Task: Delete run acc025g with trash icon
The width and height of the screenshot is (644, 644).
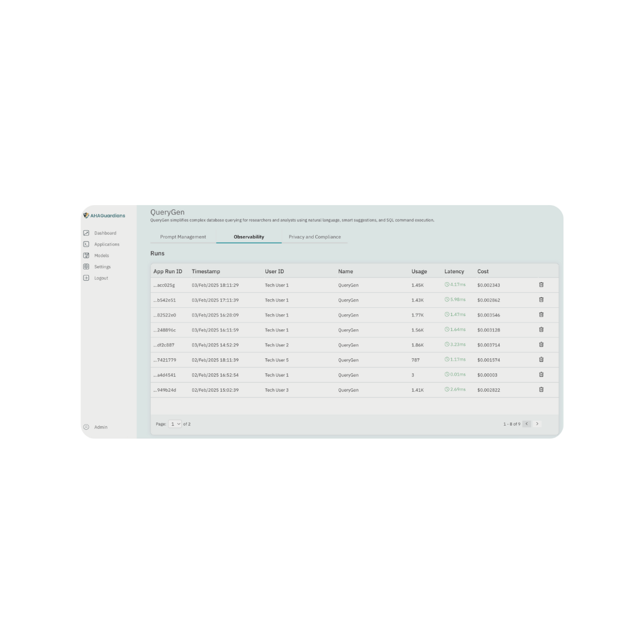Action: point(541,285)
